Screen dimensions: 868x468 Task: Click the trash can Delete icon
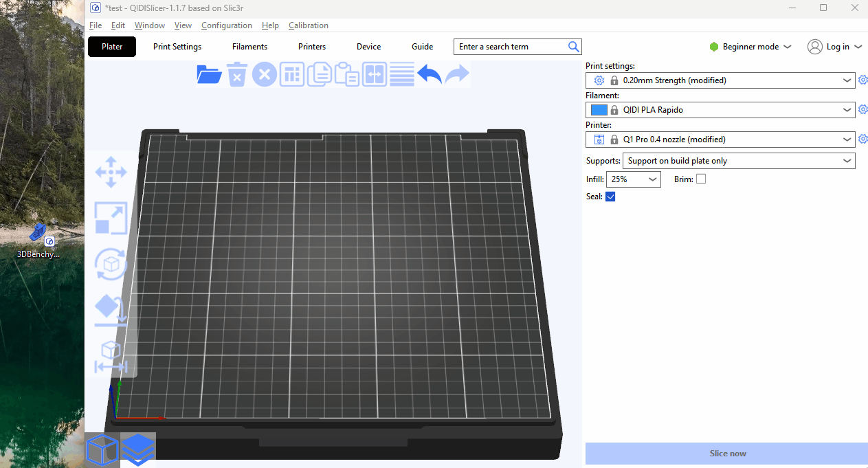(236, 74)
